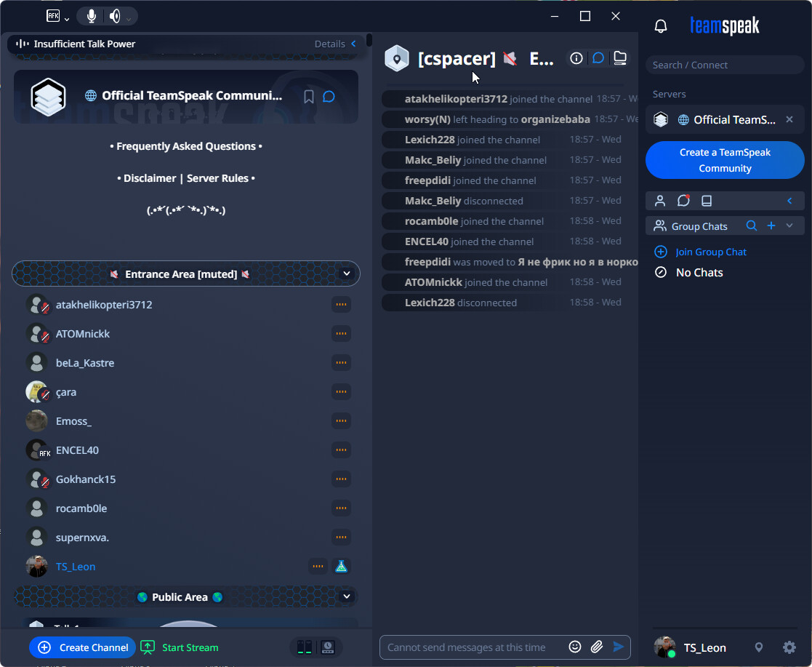The width and height of the screenshot is (812, 667).
Task: Click the Create Channel button
Action: (x=83, y=647)
